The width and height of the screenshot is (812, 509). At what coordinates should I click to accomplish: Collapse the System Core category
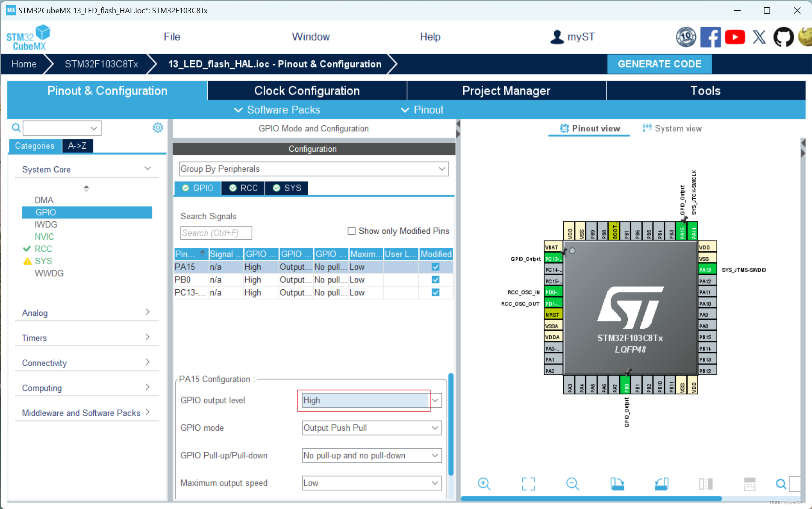[x=87, y=169]
